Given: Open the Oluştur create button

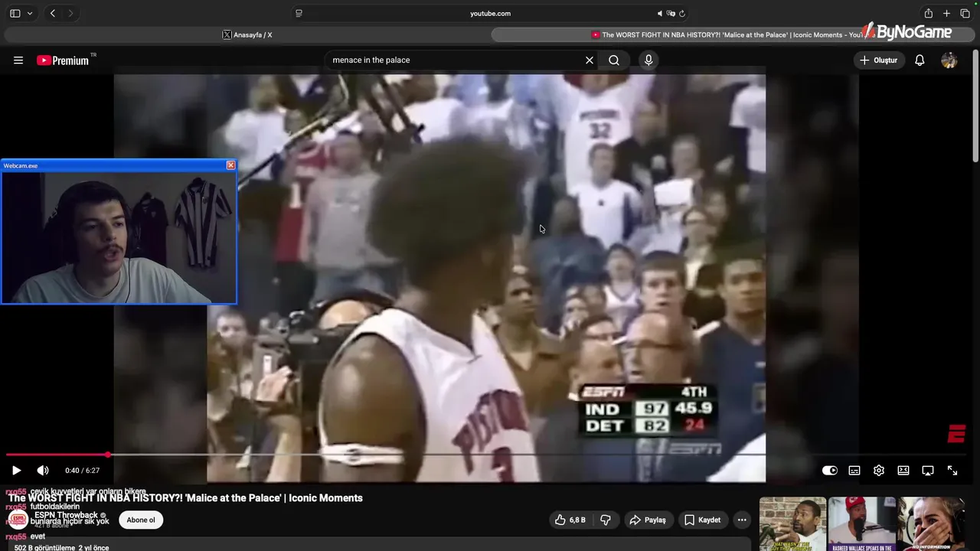Looking at the screenshot, I should (x=879, y=60).
